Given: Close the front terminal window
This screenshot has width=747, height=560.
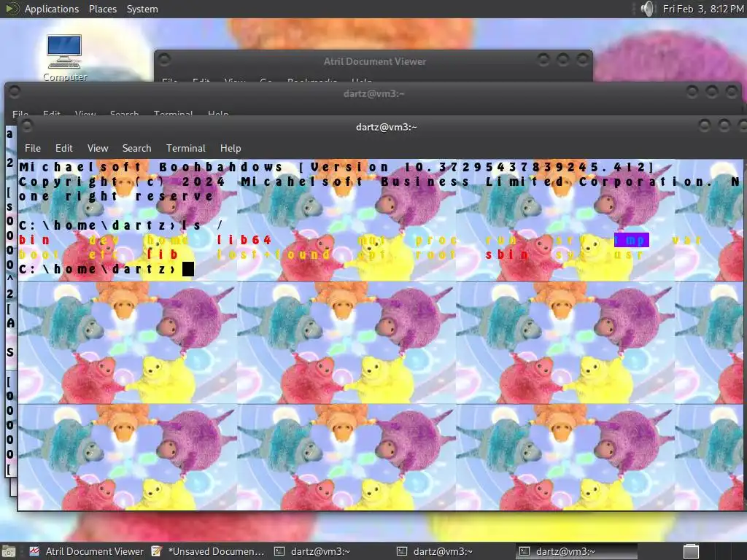Looking at the screenshot, I should (743, 125).
